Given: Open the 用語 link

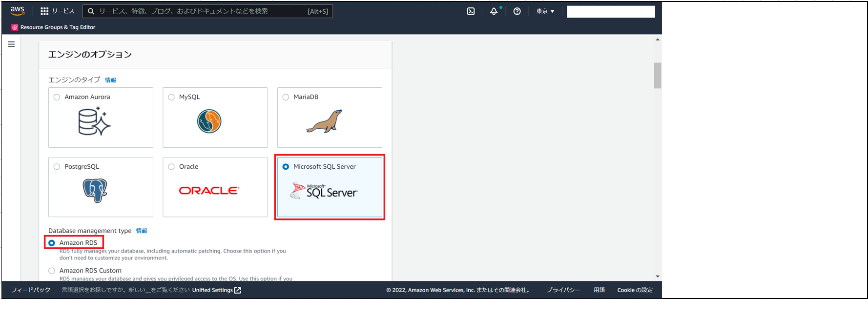Looking at the screenshot, I should tap(599, 290).
